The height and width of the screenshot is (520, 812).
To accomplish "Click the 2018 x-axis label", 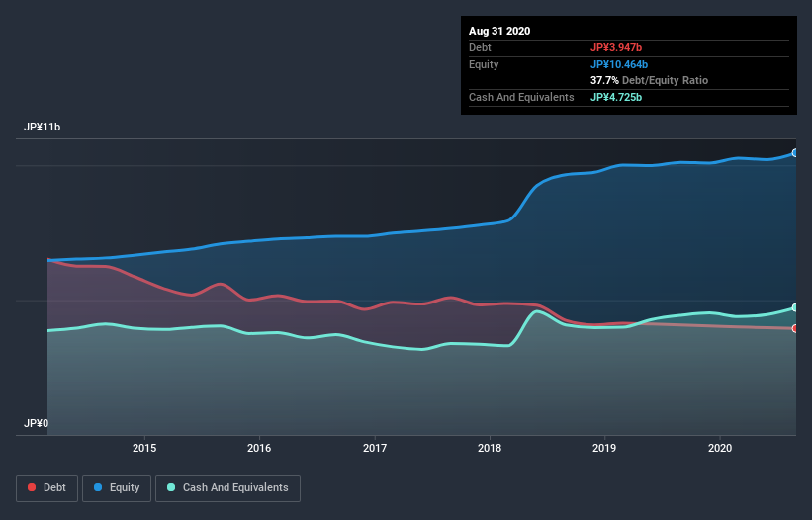I will click(x=490, y=448).
